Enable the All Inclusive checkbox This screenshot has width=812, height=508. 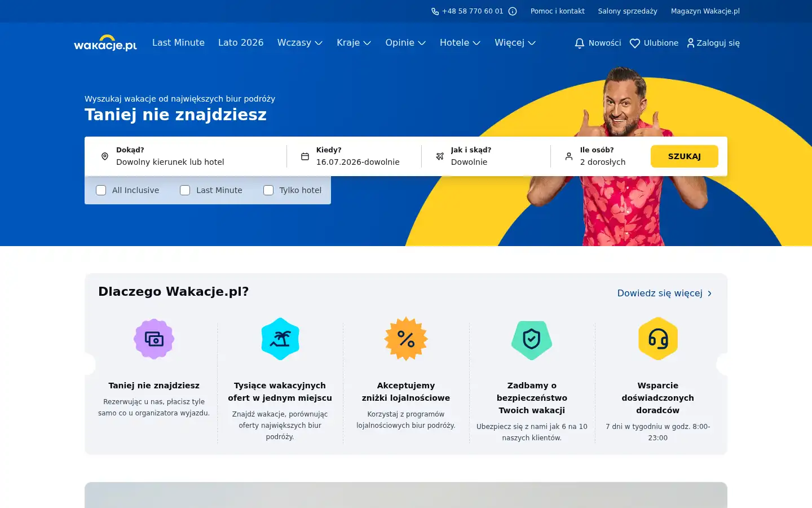[x=101, y=190]
